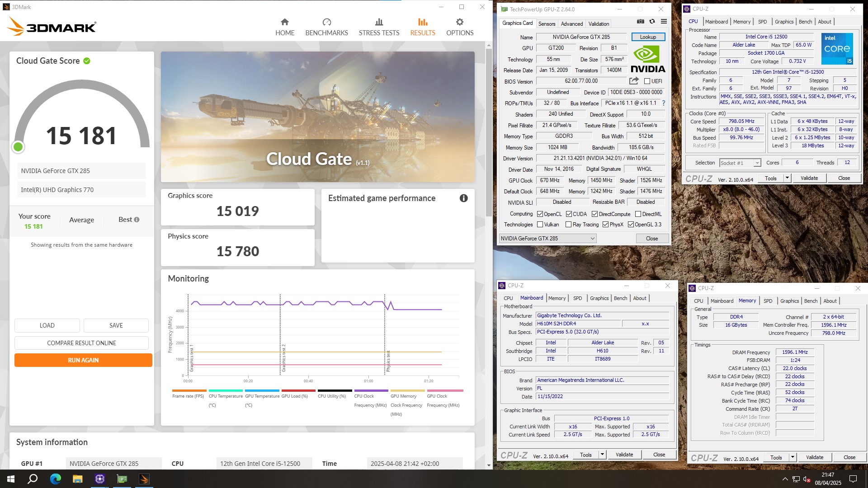Viewport: 868px width, 488px height.
Task: Open the Socket #1 selection dropdown
Action: [x=740, y=163]
